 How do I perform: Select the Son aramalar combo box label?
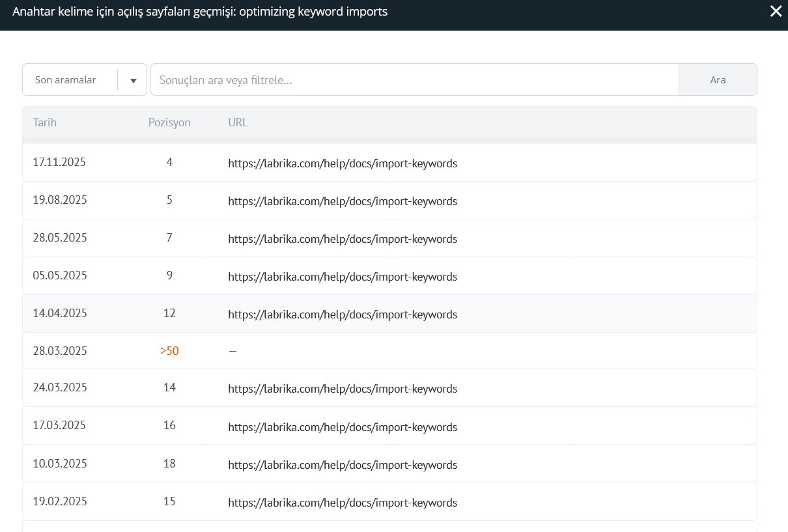(66, 80)
